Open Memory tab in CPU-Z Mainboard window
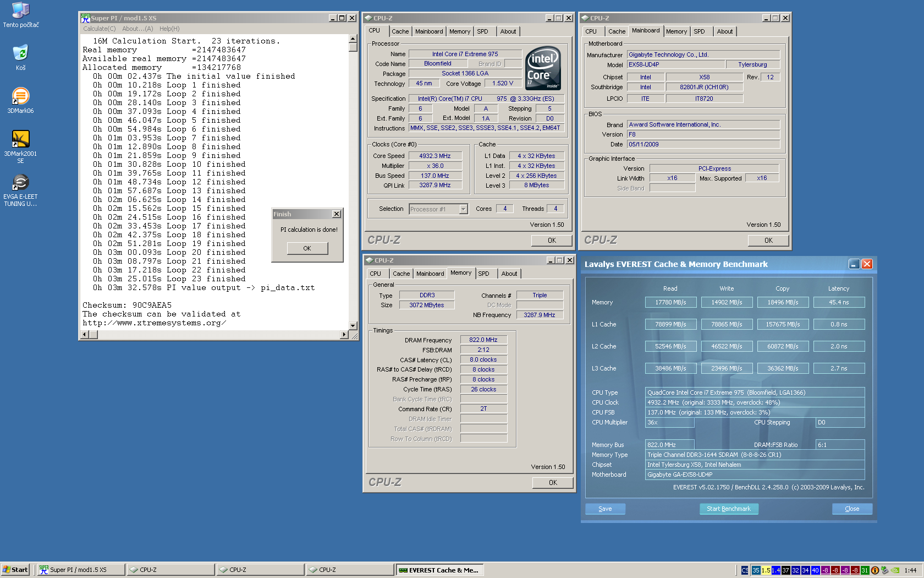 click(676, 31)
